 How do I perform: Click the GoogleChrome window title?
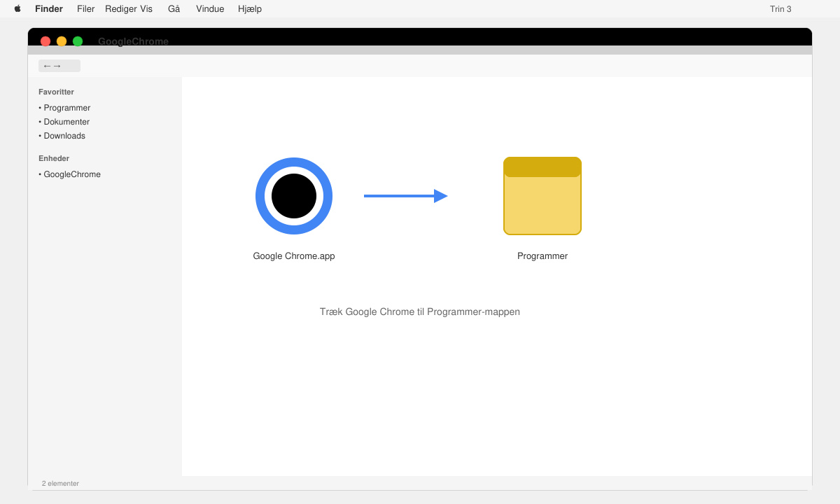point(133,41)
